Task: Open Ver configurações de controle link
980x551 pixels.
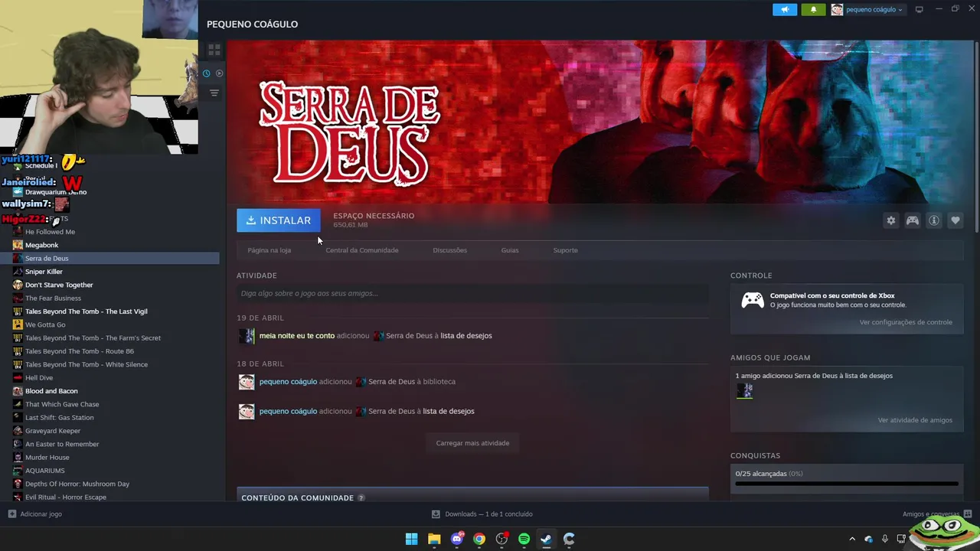Action: (906, 322)
